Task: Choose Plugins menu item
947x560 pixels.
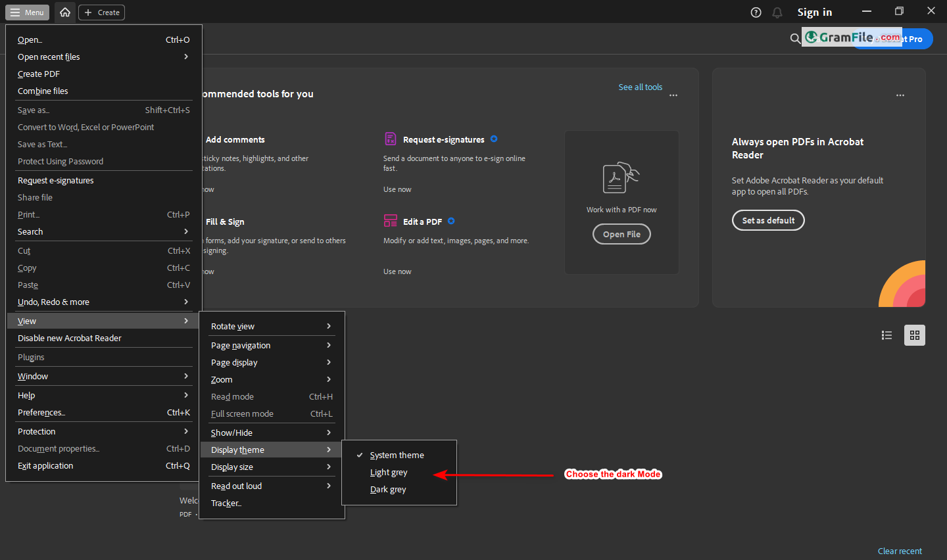Action: pyautogui.click(x=104, y=357)
